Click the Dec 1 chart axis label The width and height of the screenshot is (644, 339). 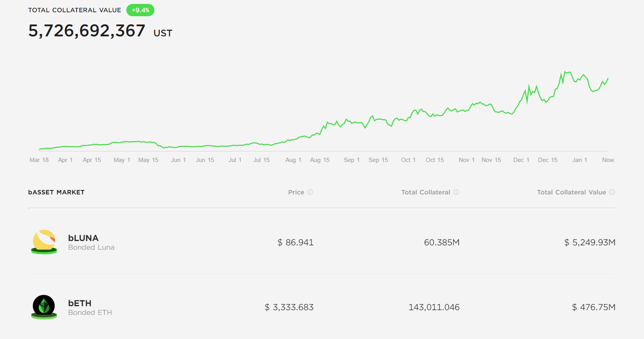pyautogui.click(x=521, y=160)
